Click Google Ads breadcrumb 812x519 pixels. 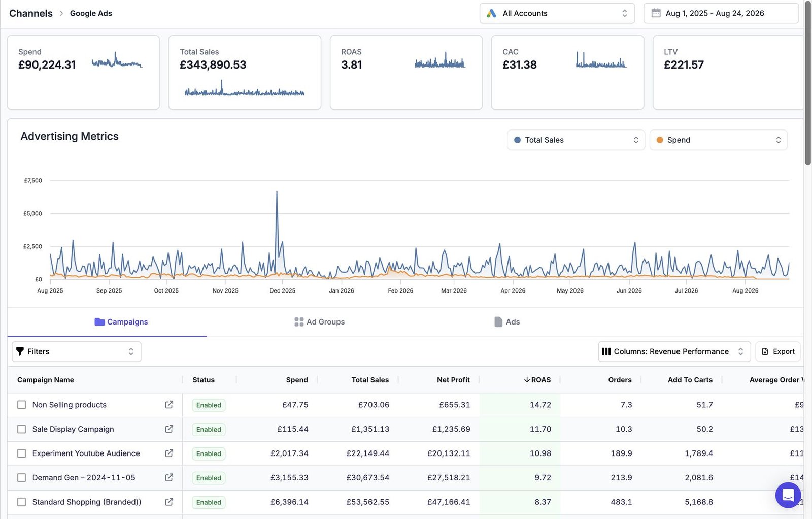(x=91, y=13)
